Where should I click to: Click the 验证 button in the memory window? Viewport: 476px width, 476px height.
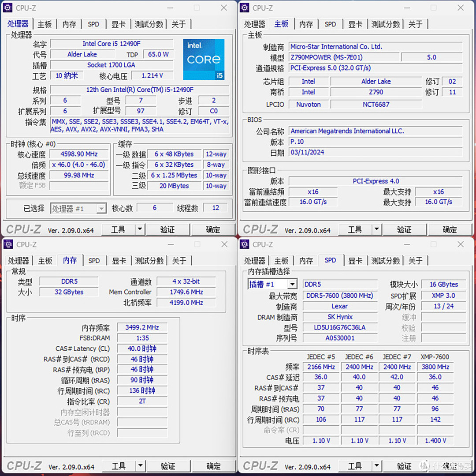168,466
